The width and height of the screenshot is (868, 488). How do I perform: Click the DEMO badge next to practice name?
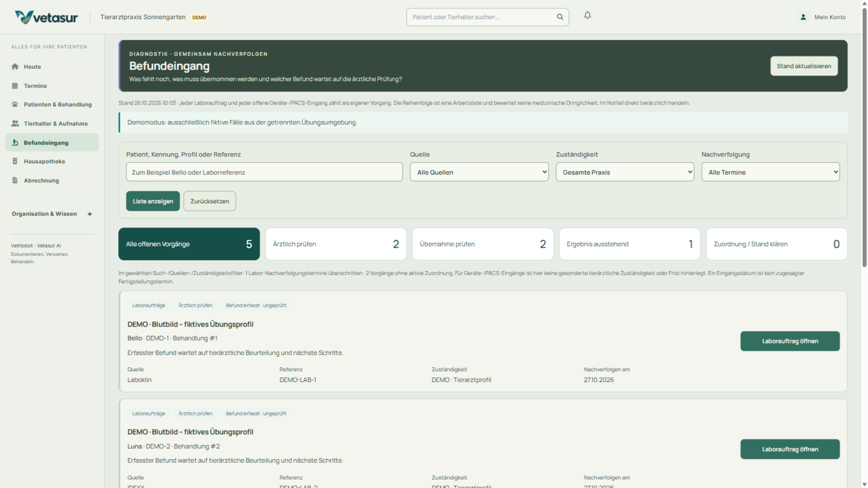point(199,17)
